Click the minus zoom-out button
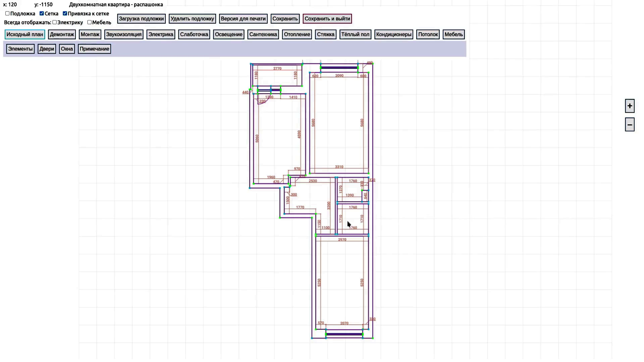 point(630,125)
